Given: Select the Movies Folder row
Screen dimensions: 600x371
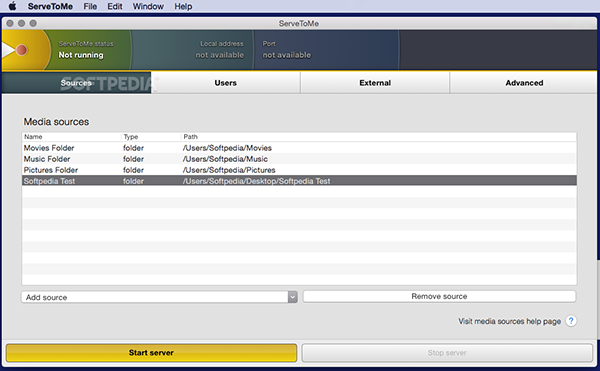Looking at the screenshot, I should click(x=299, y=148).
